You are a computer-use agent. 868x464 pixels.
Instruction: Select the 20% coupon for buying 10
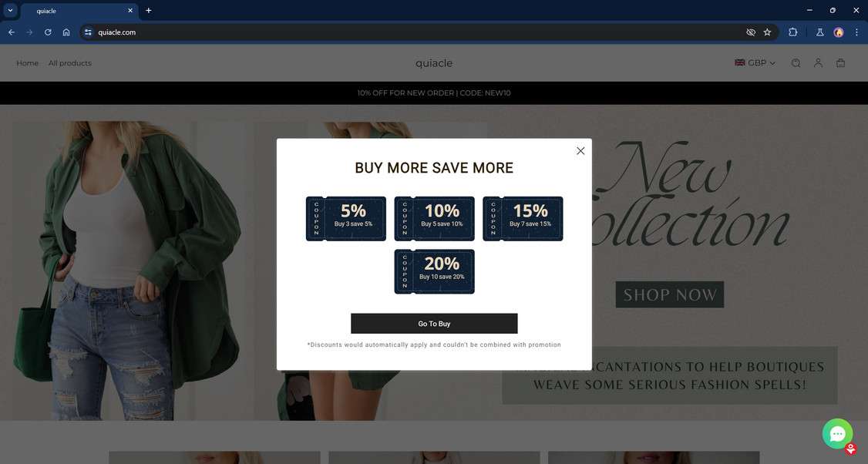[x=434, y=271]
